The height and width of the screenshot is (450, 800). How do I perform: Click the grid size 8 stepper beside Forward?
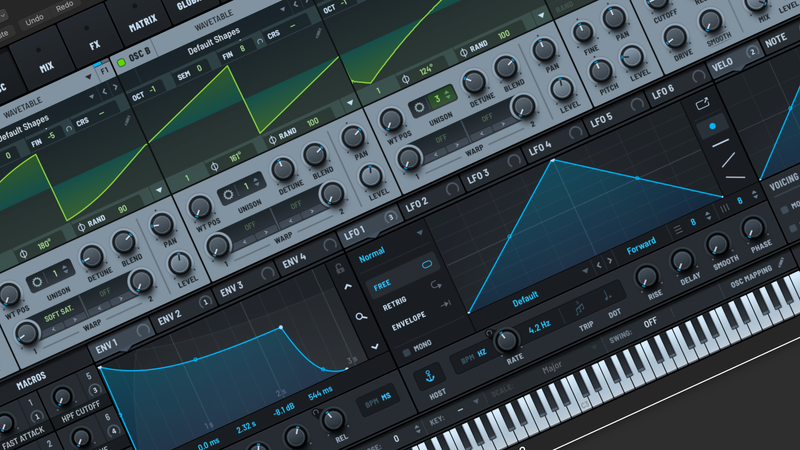pos(708,215)
